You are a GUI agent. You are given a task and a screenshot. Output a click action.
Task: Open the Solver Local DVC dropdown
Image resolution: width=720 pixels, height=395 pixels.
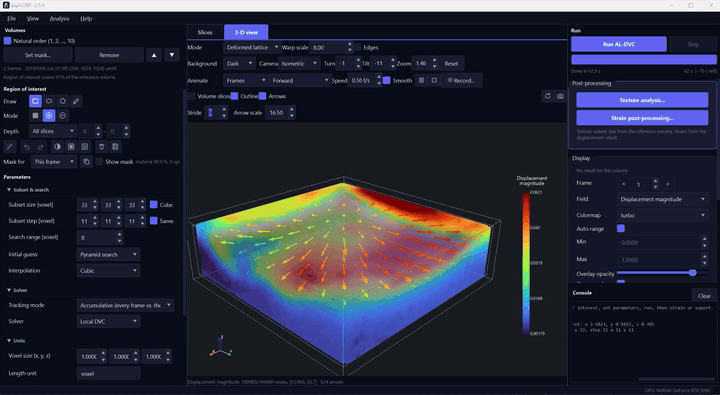pos(108,322)
